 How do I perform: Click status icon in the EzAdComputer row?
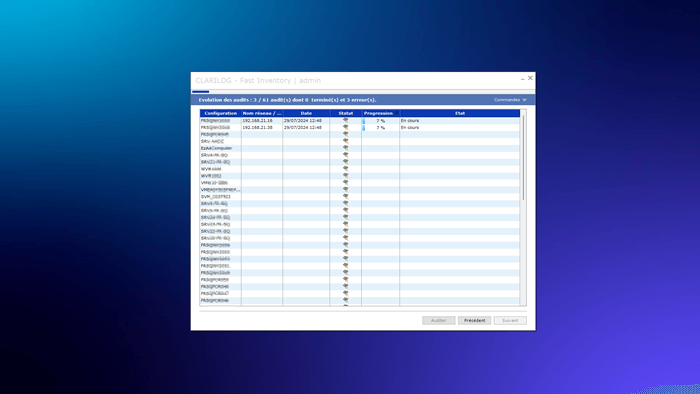pyautogui.click(x=346, y=148)
